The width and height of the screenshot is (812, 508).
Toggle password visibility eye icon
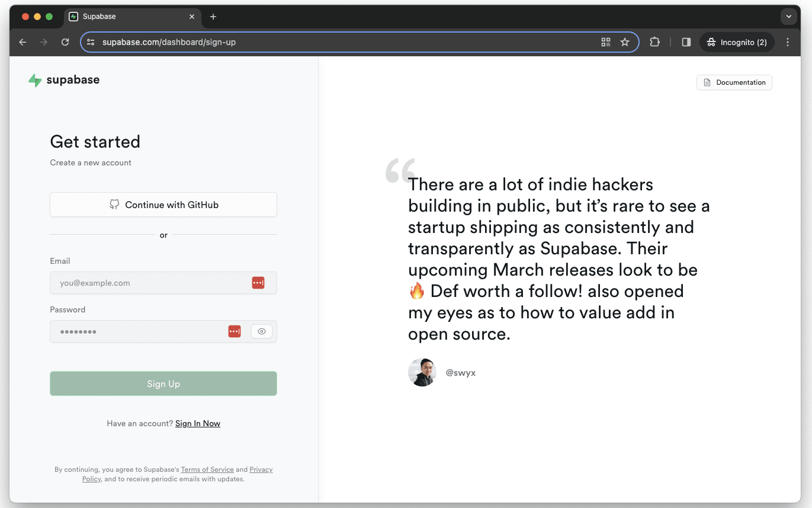(x=262, y=331)
